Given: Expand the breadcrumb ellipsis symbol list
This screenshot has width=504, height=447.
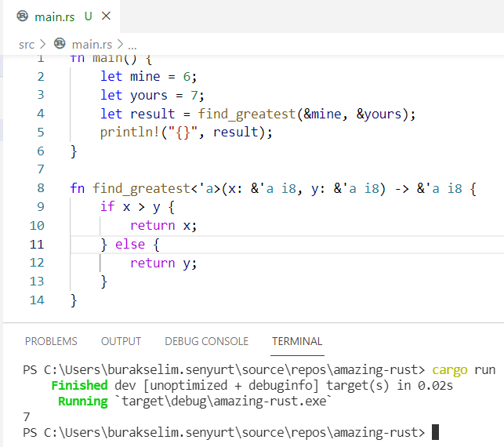Looking at the screenshot, I should [132, 45].
